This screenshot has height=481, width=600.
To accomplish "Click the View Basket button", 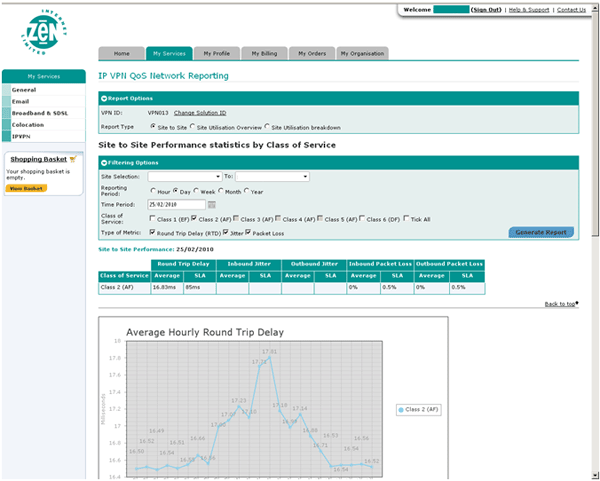I will click(x=26, y=188).
